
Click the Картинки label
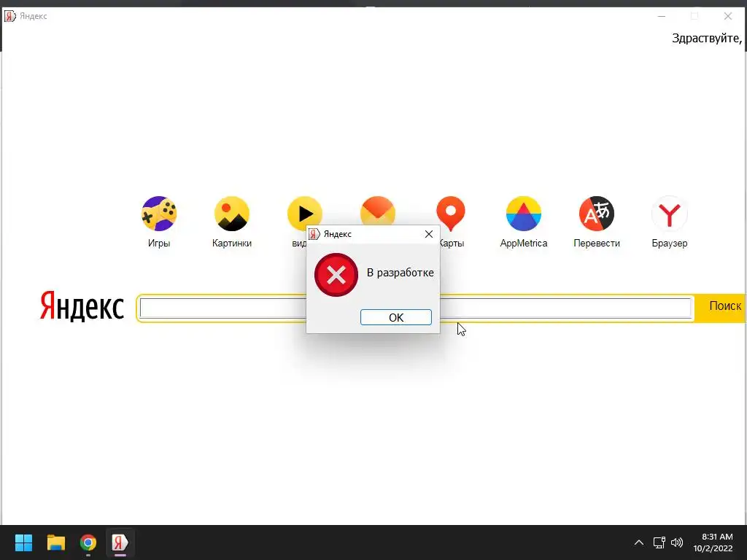tap(232, 243)
